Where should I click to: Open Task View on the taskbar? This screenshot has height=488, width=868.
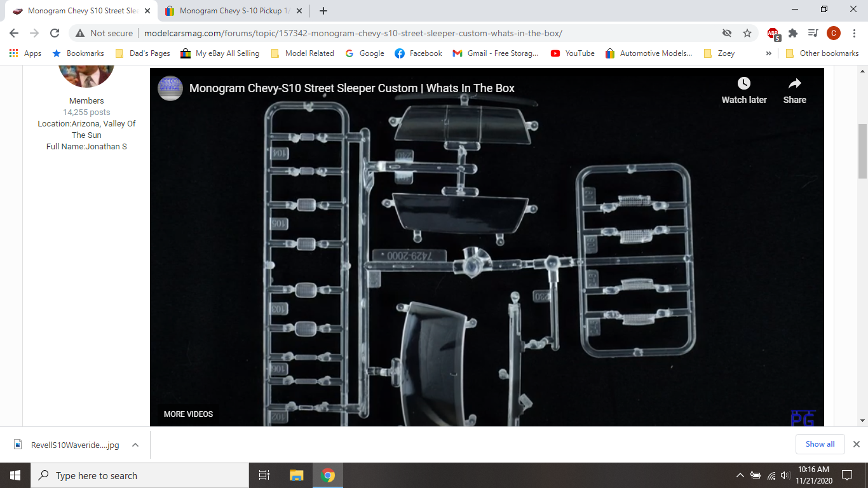coord(264,475)
